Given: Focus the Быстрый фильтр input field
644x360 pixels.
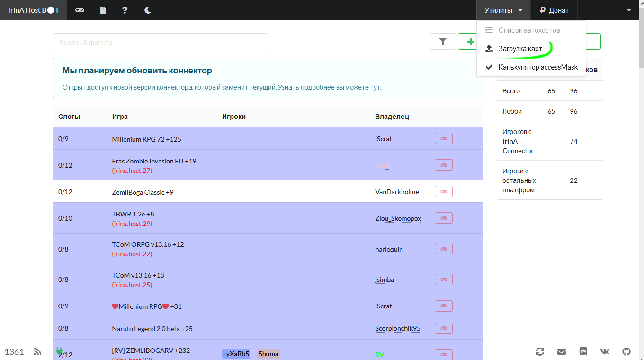Looking at the screenshot, I should coord(160,42).
